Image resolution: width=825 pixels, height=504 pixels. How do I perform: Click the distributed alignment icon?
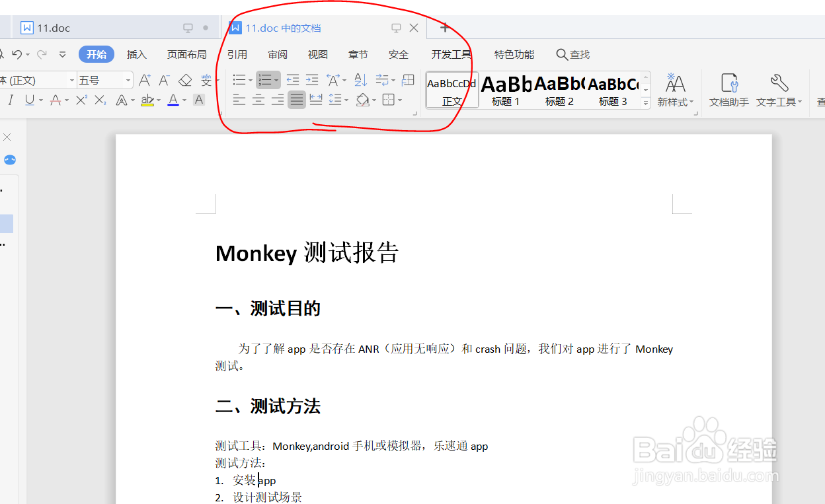tap(316, 100)
